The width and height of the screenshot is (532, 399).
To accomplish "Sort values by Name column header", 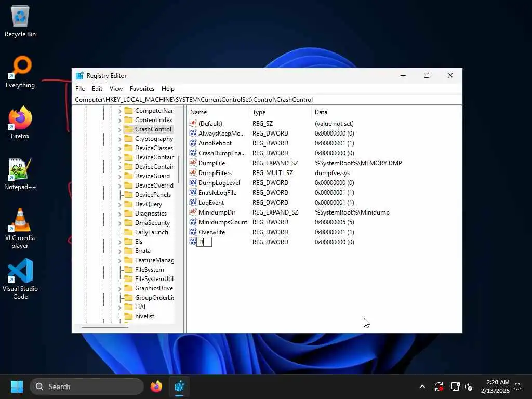I will pos(218,112).
